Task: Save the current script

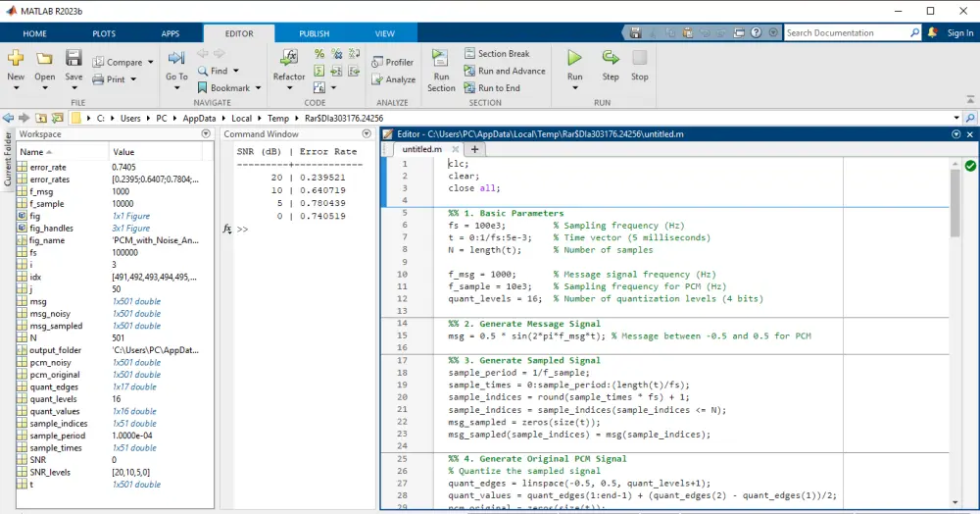Action: click(x=73, y=58)
